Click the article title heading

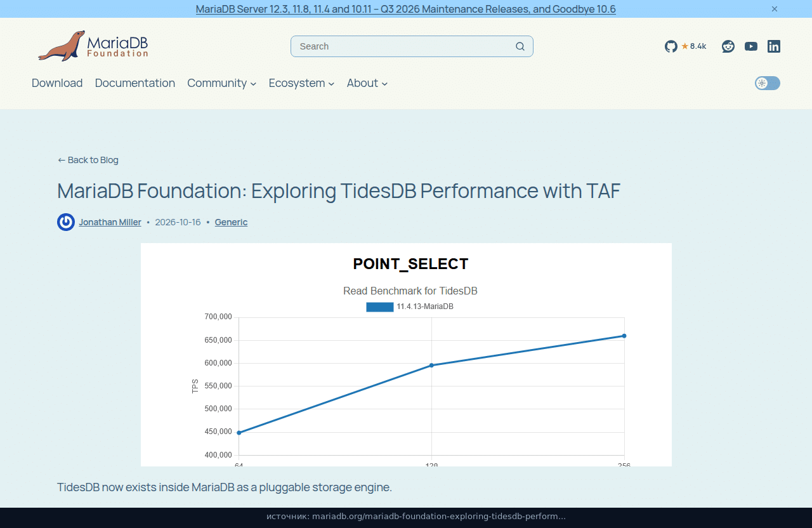339,191
